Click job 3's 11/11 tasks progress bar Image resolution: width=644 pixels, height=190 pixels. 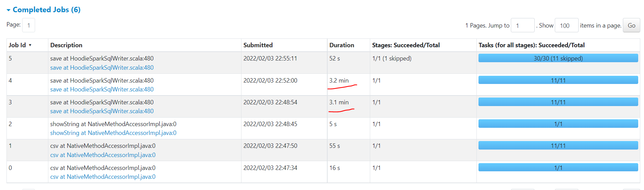coord(558,102)
